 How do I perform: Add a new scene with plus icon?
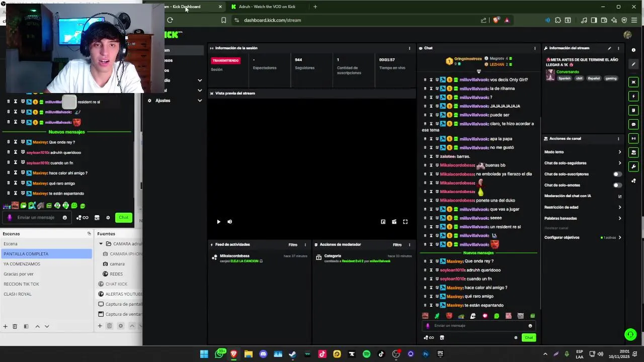point(5,326)
